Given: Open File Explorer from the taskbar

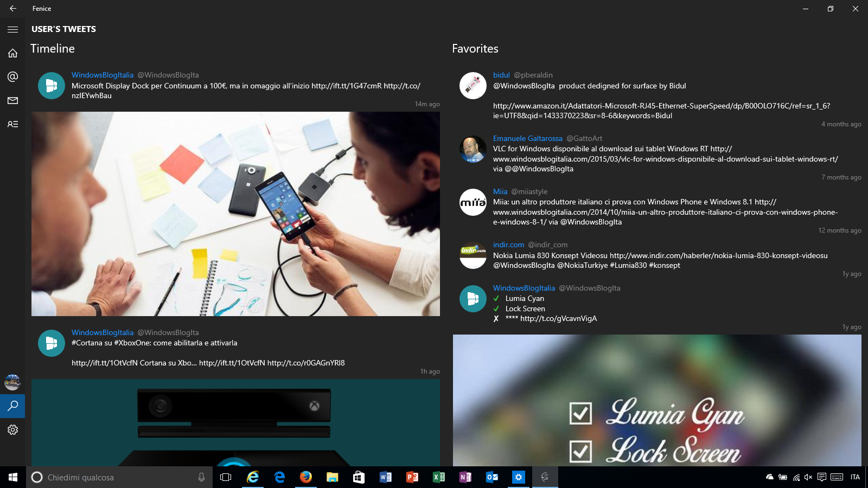Looking at the screenshot, I should click(x=333, y=477).
